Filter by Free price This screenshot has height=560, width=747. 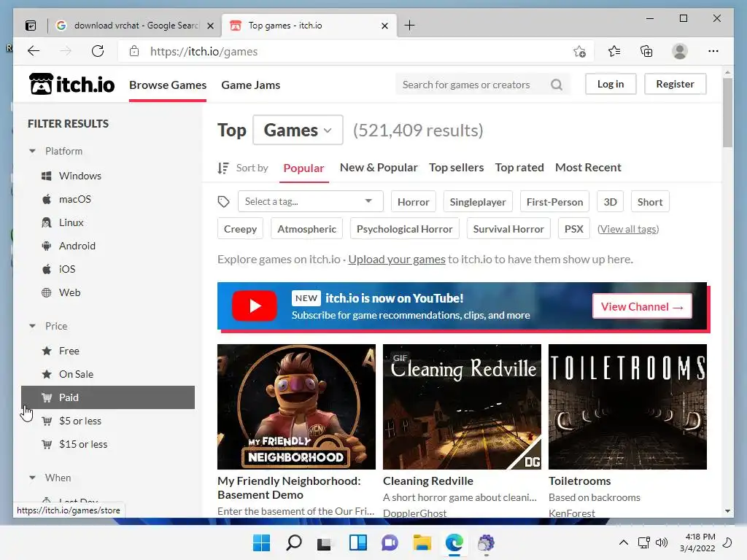(69, 351)
